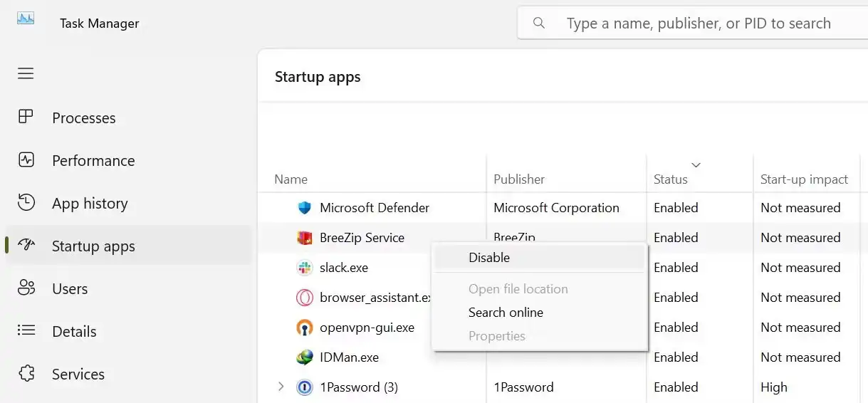This screenshot has height=403, width=868.
Task: Click the App history clock icon
Action: click(26, 203)
